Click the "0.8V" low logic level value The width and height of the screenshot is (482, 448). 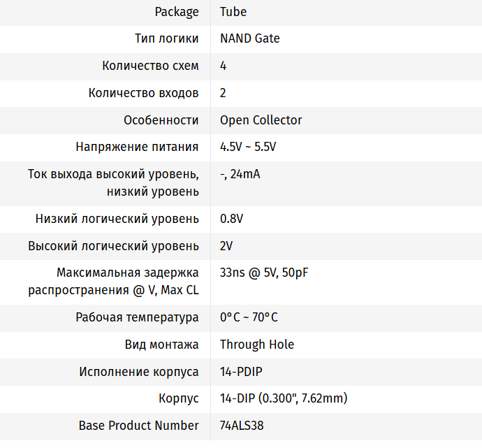point(231,219)
